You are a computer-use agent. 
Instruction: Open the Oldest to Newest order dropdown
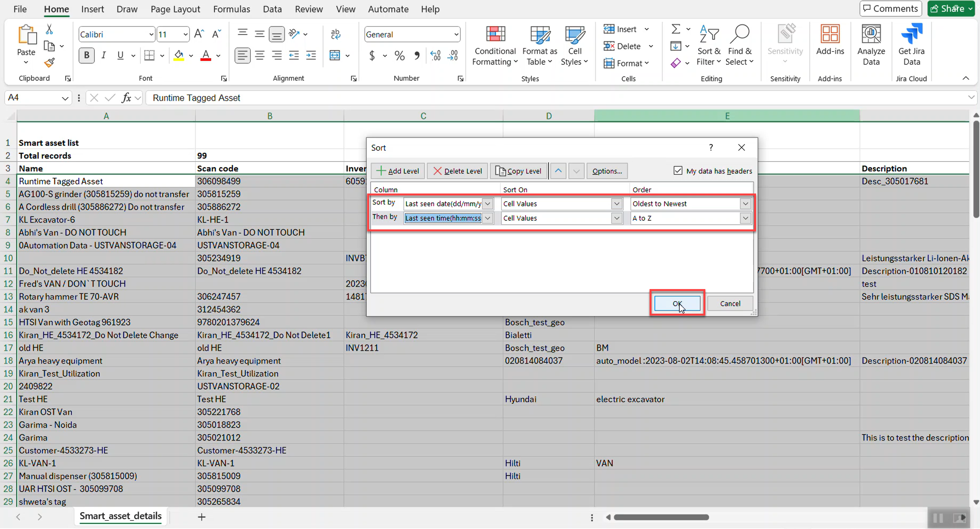(745, 204)
